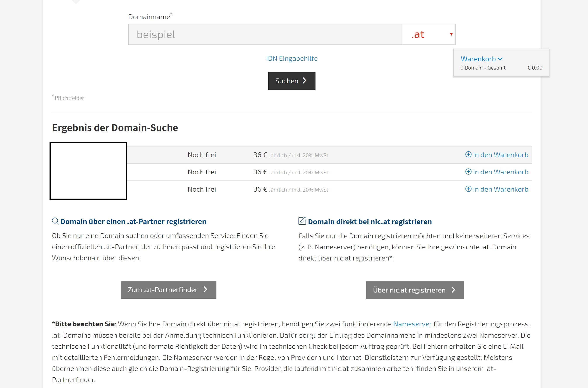Add second domain via In den Warenkorb
Screen dimensions: 588x388
(500, 172)
